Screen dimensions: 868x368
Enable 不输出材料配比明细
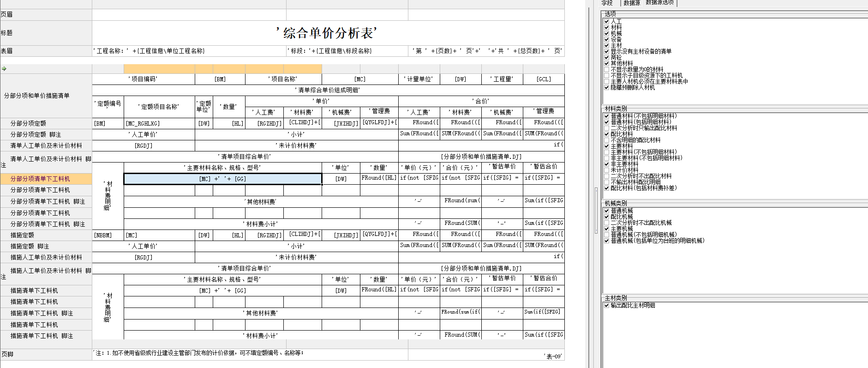point(606,182)
